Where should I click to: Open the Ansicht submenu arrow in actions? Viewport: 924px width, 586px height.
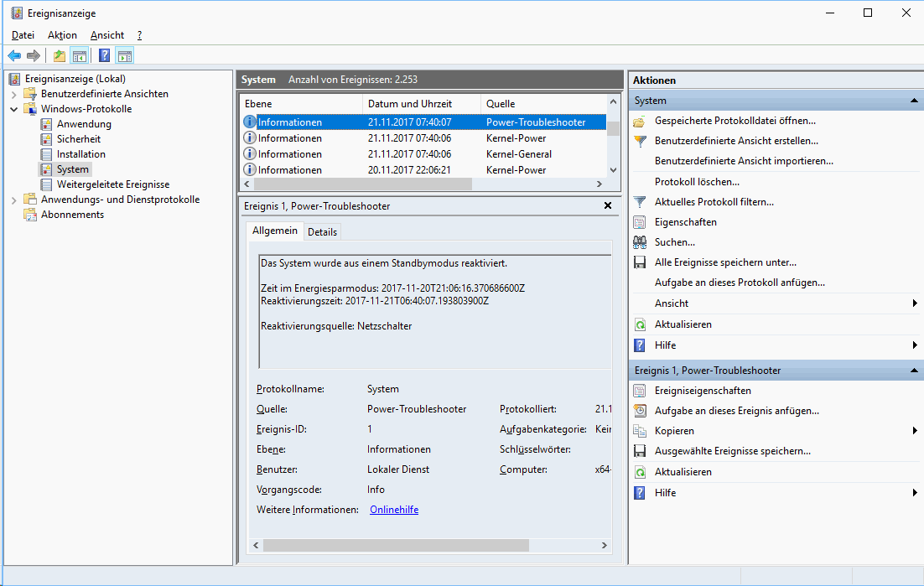coord(915,303)
